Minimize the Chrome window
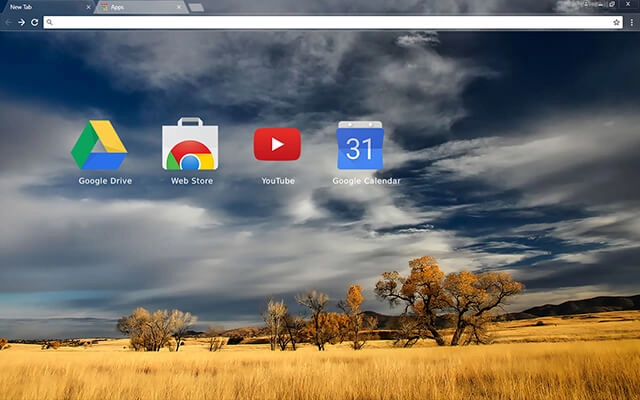Screen dimensions: 640x400 click(599, 4)
